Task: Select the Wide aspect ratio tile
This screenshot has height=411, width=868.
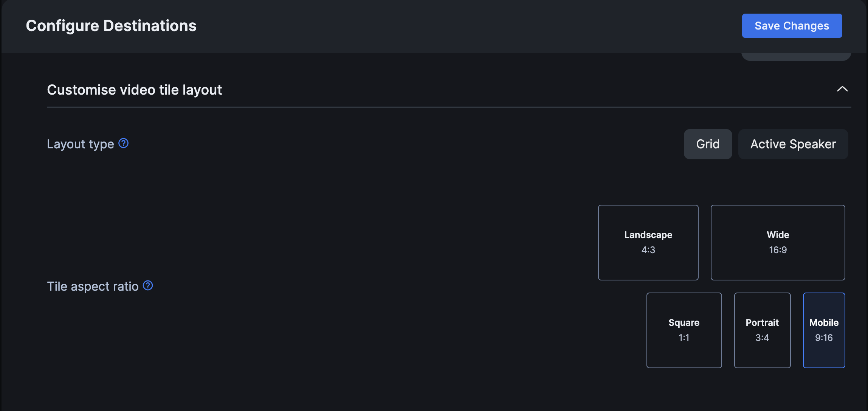Action: click(778, 242)
